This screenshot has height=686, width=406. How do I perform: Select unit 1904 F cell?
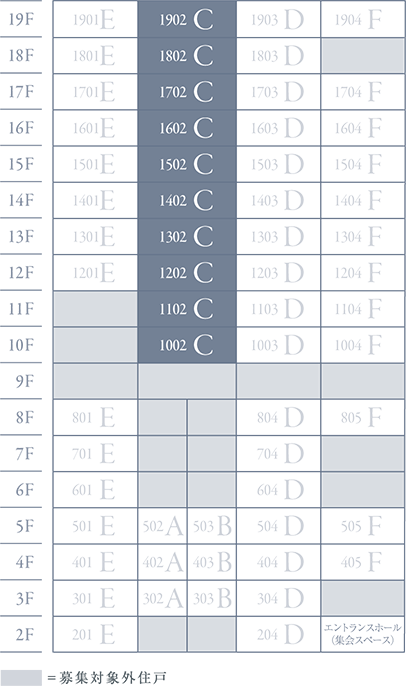[363, 19]
